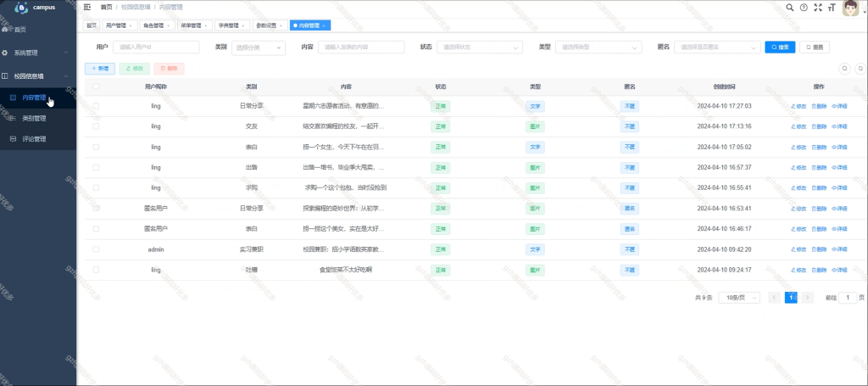The image size is (868, 386).
Task: Open the 匿名 anonymous dropdown
Action: (x=717, y=48)
